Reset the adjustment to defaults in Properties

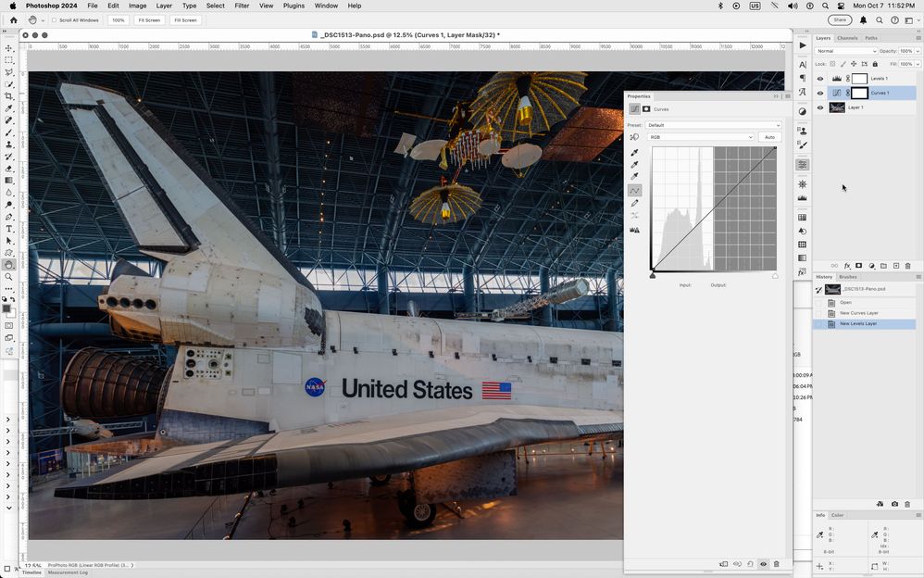750,564
